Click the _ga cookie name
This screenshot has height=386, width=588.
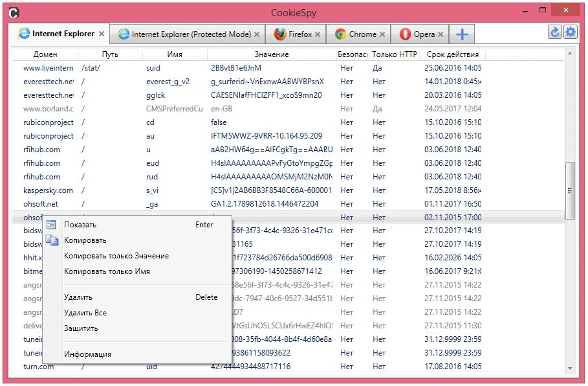coord(152,204)
